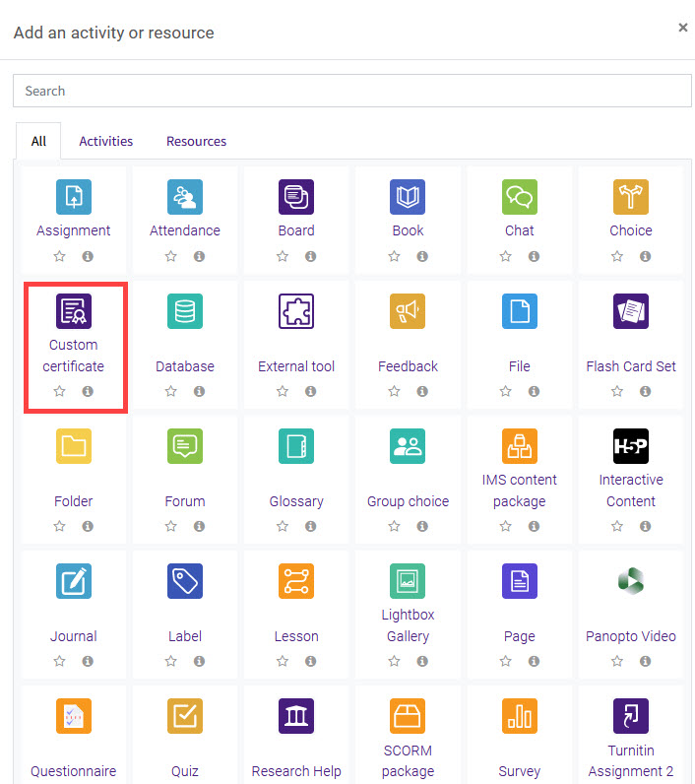Click the Custom certificate link text
The width and height of the screenshot is (695, 784).
tap(74, 356)
